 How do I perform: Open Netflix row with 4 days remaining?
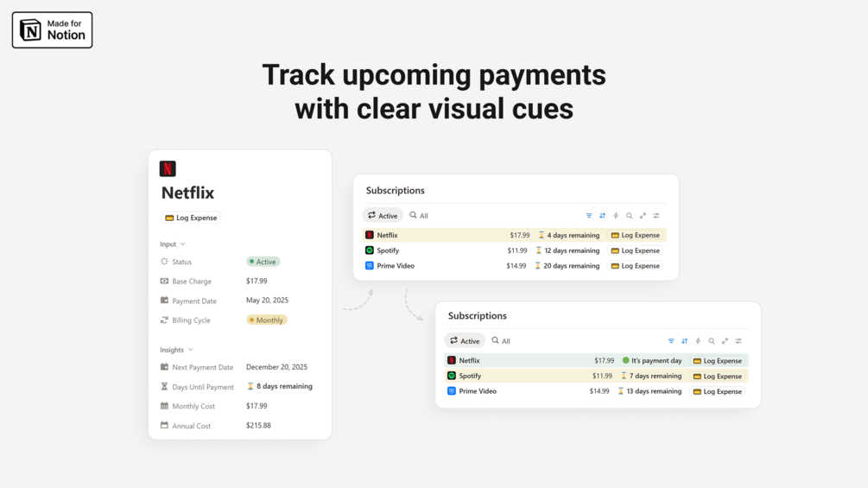pos(514,235)
